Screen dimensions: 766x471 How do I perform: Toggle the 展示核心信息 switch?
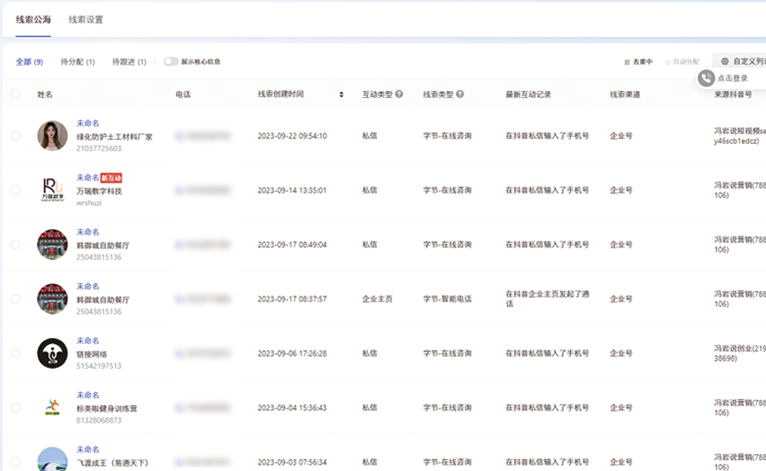171,61
